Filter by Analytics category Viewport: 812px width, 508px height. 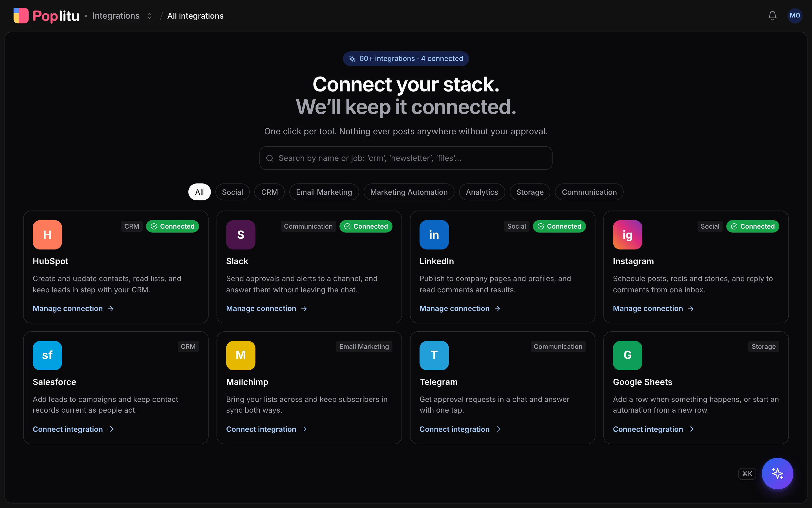click(x=482, y=192)
